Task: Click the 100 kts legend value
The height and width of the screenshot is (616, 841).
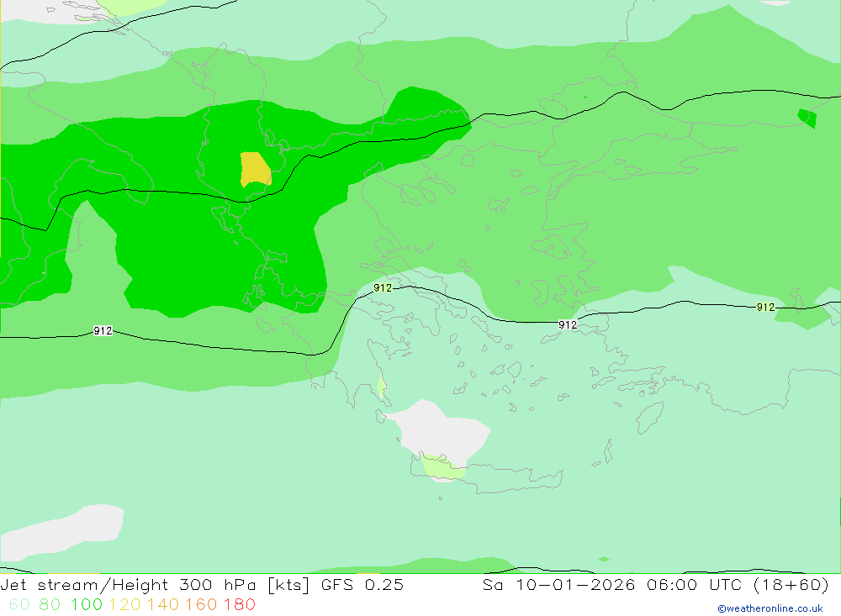Action: [87, 604]
